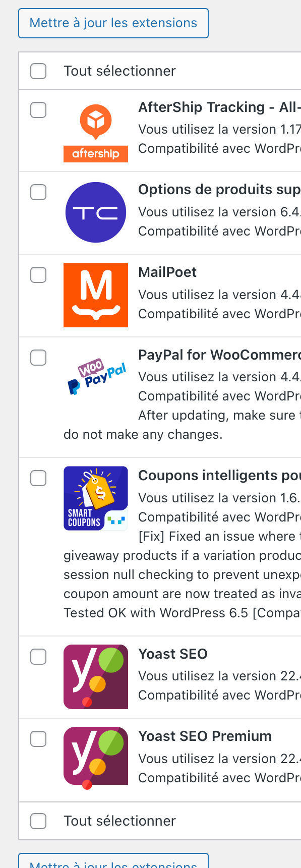Click the MailPoet orange M icon
The image size is (301, 868).
coord(96,295)
